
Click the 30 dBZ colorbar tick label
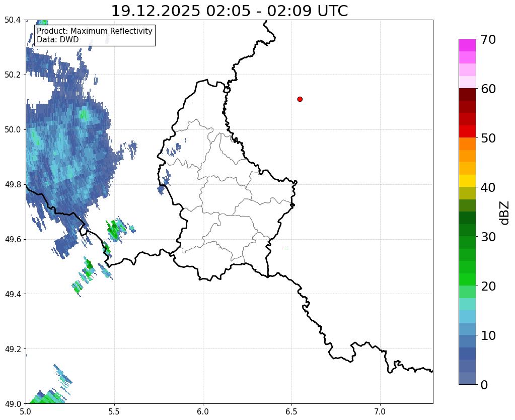pos(488,237)
